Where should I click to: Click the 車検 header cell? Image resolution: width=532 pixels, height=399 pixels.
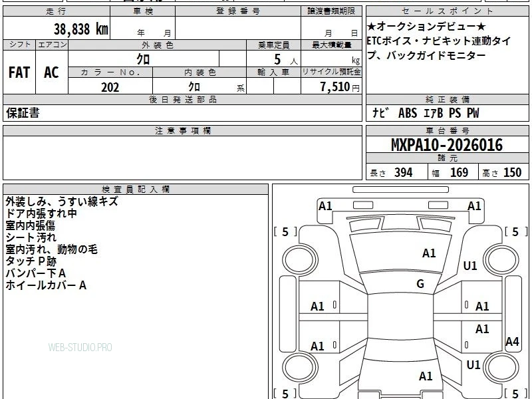click(x=143, y=11)
